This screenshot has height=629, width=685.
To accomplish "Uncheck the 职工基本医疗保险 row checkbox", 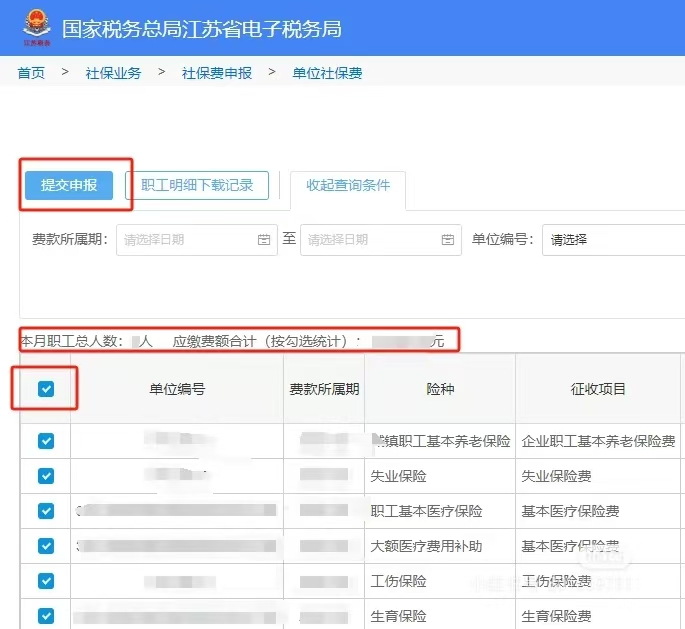I will pyautogui.click(x=46, y=511).
